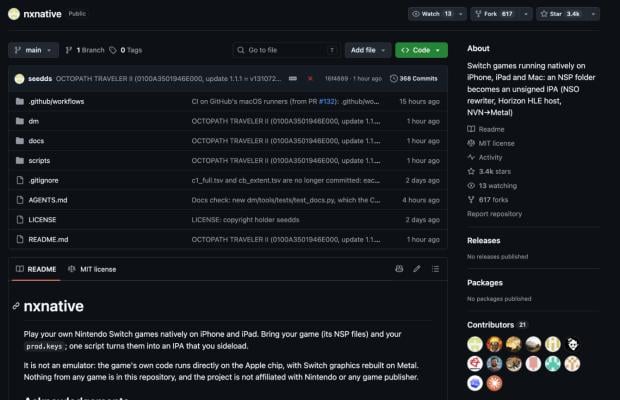
Task: Click the main branch git-branch icon
Action: click(17, 50)
